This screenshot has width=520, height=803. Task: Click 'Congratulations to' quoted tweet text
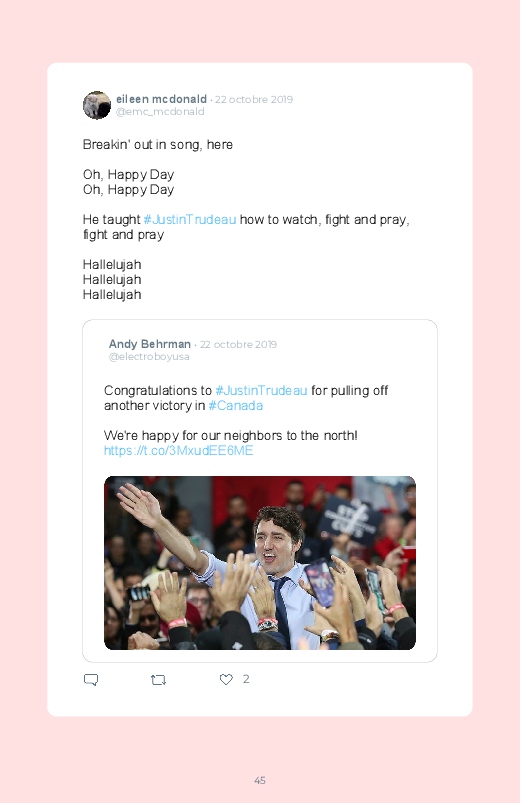(x=158, y=390)
